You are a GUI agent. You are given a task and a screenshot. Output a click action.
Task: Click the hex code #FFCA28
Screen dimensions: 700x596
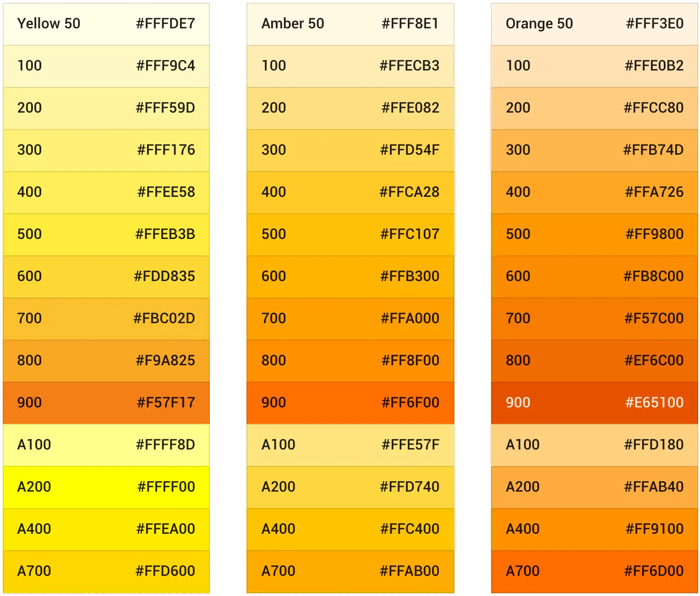410,192
